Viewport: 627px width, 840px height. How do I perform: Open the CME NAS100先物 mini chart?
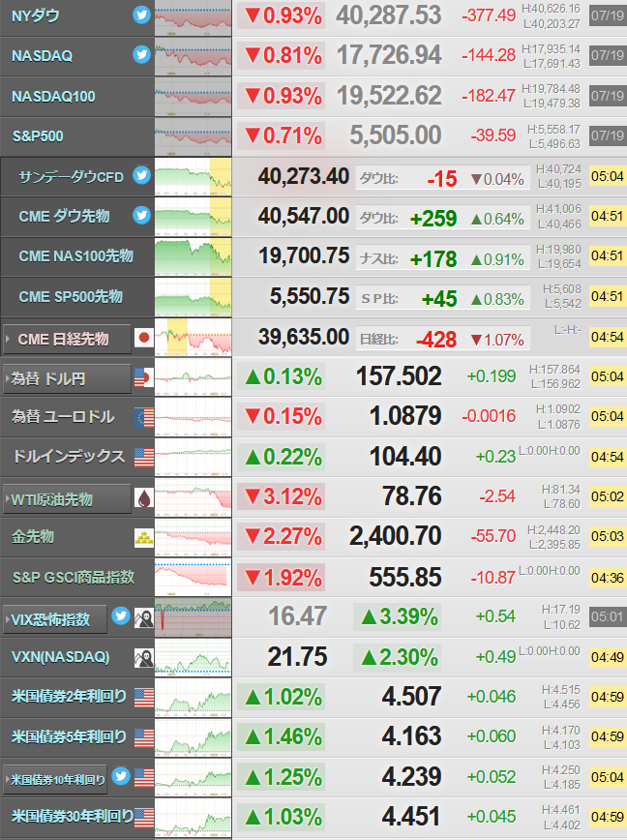194,257
